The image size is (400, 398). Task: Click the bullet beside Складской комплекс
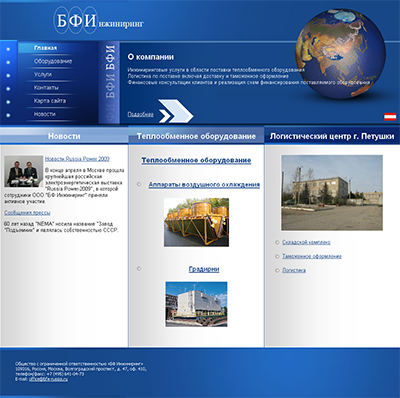[277, 242]
